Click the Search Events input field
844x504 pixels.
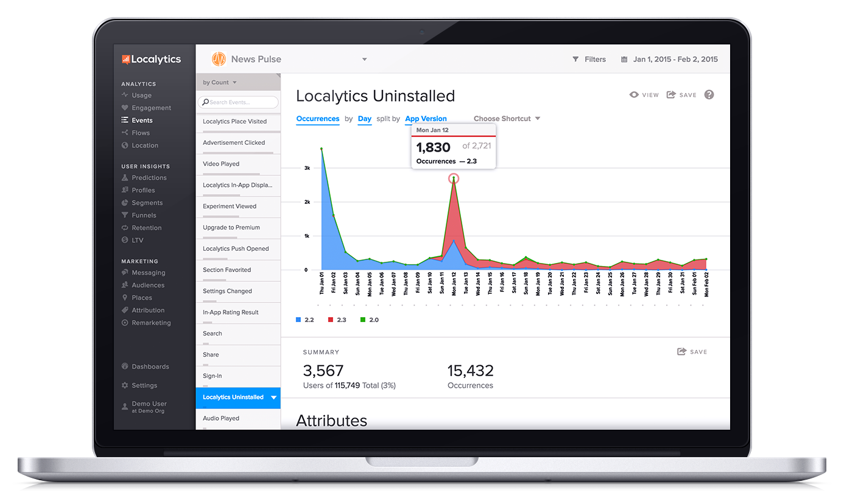tap(238, 102)
